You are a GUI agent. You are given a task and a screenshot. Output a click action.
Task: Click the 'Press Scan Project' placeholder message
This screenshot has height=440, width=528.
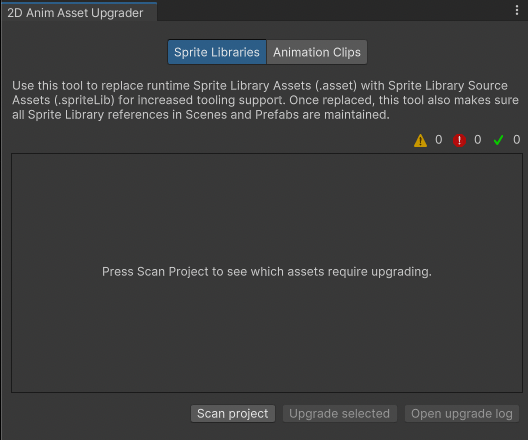267,272
